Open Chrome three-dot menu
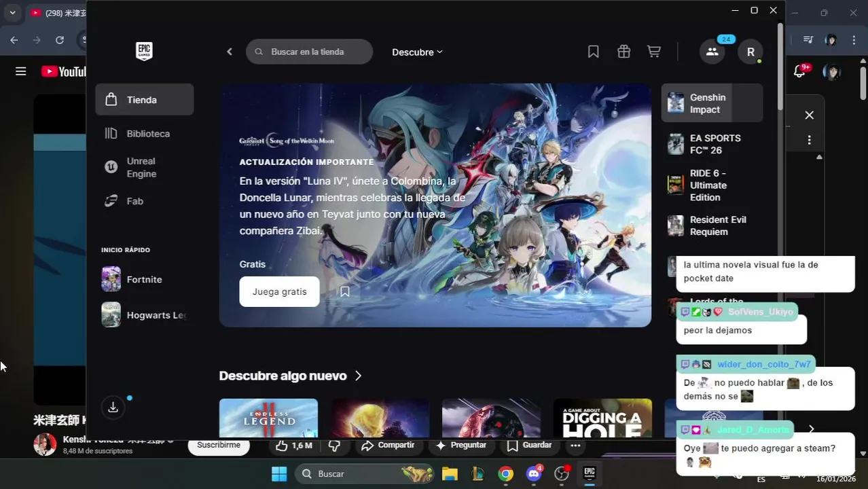The image size is (868, 489). coord(854,40)
